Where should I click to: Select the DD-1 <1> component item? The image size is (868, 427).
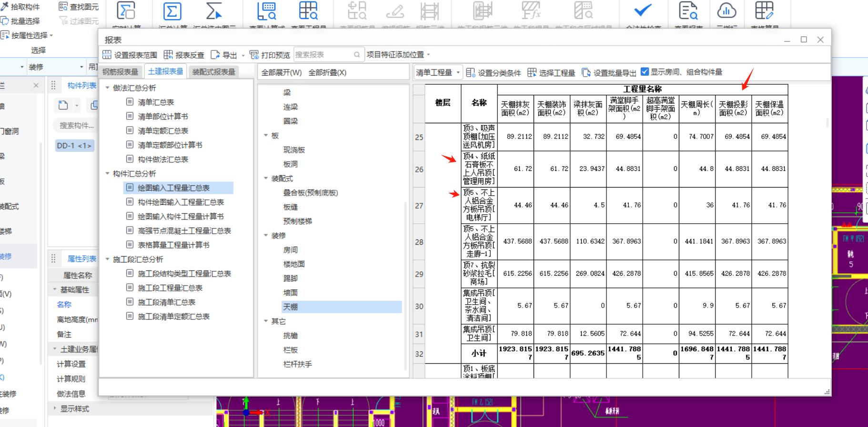click(74, 146)
